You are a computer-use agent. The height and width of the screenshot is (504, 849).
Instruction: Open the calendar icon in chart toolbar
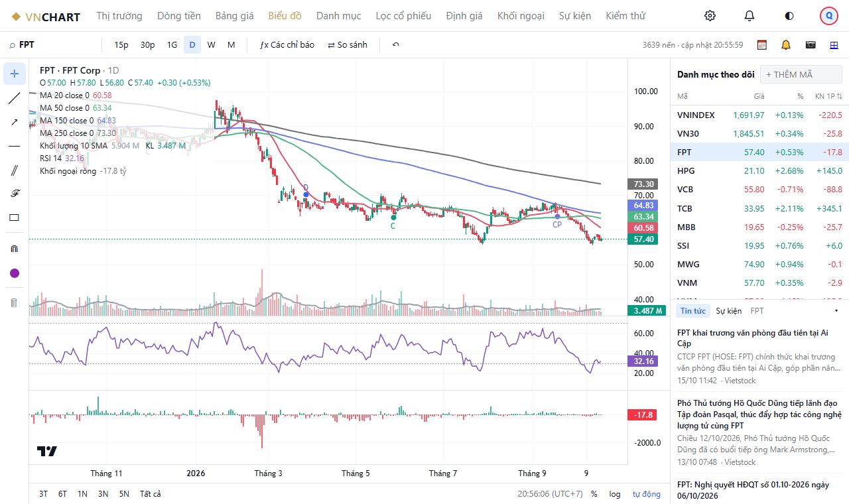762,45
